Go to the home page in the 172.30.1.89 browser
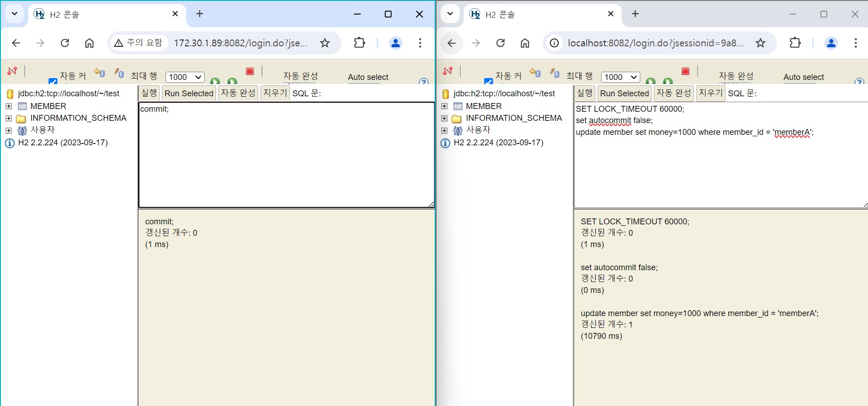This screenshot has width=868, height=406. click(x=89, y=43)
